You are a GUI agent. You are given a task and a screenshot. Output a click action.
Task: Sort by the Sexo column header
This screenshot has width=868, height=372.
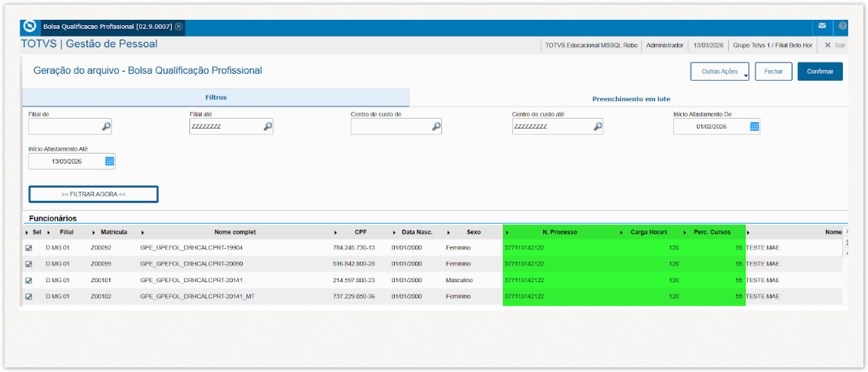tap(474, 232)
